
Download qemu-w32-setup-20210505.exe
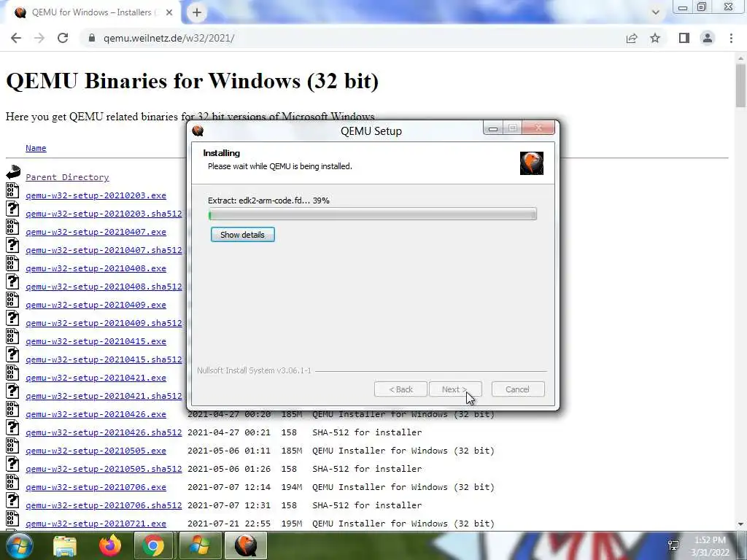[96, 451]
